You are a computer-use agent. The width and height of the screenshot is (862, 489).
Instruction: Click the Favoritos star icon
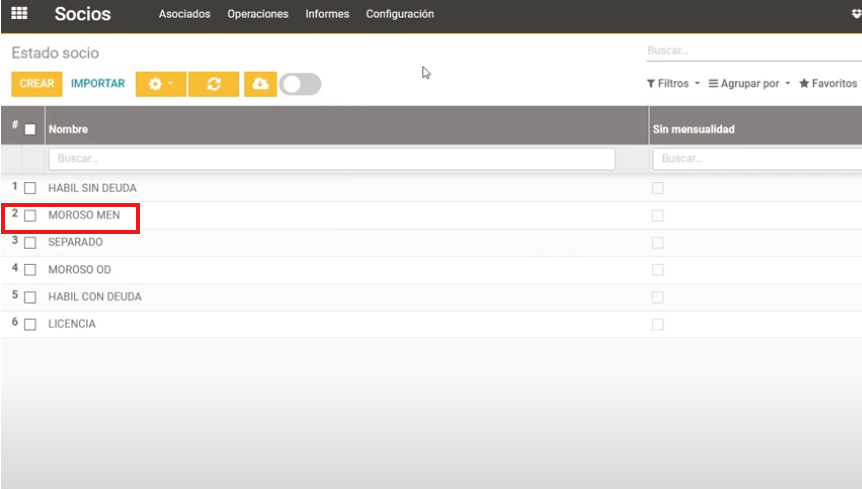click(x=804, y=84)
